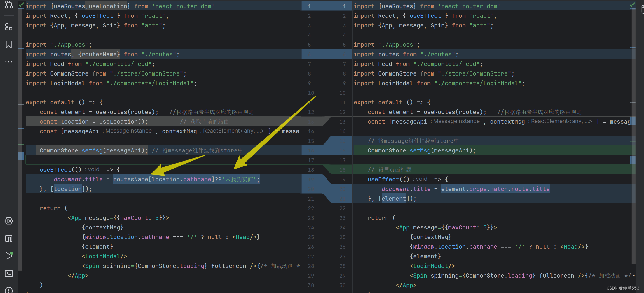Open the Problems tool window
The image size is (644, 293).
9,290
